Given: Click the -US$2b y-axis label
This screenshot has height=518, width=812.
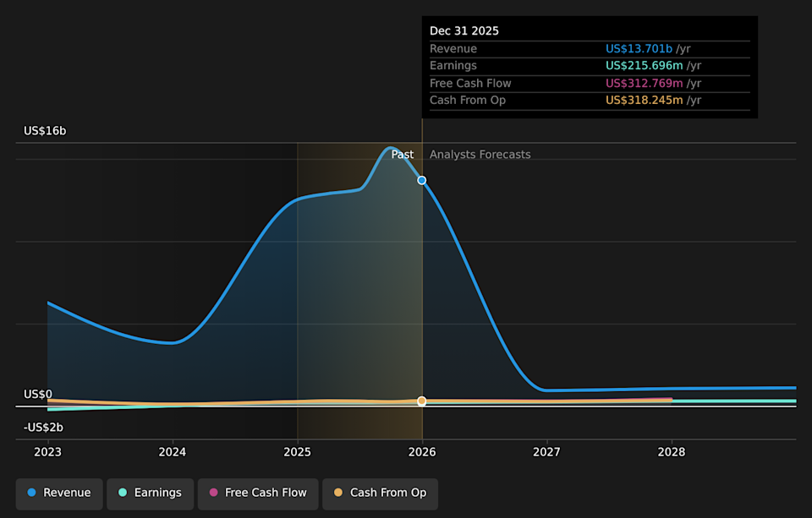Looking at the screenshot, I should 43,428.
